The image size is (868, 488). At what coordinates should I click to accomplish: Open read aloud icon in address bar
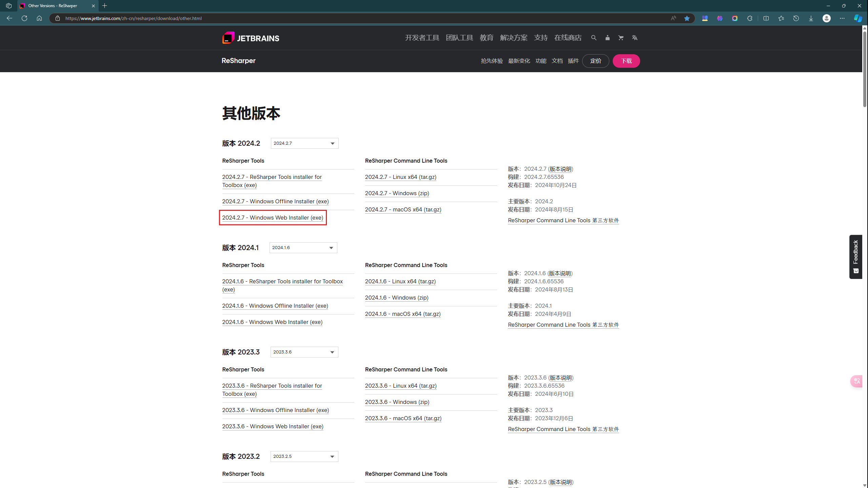[673, 18]
